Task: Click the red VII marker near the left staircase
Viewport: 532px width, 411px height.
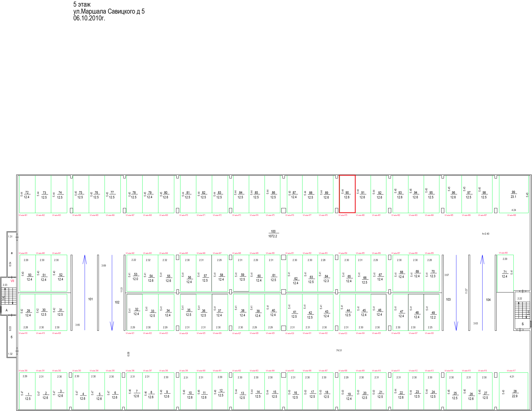Action: [12, 281]
